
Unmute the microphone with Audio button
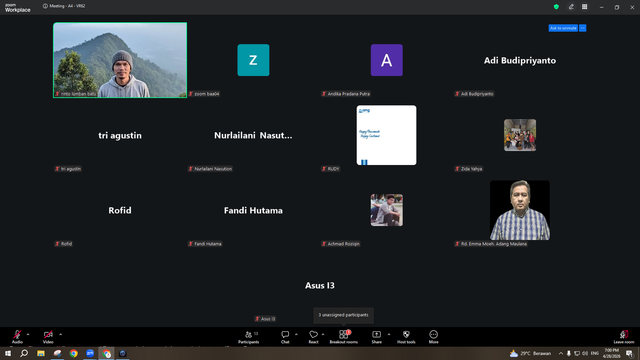coord(17,337)
